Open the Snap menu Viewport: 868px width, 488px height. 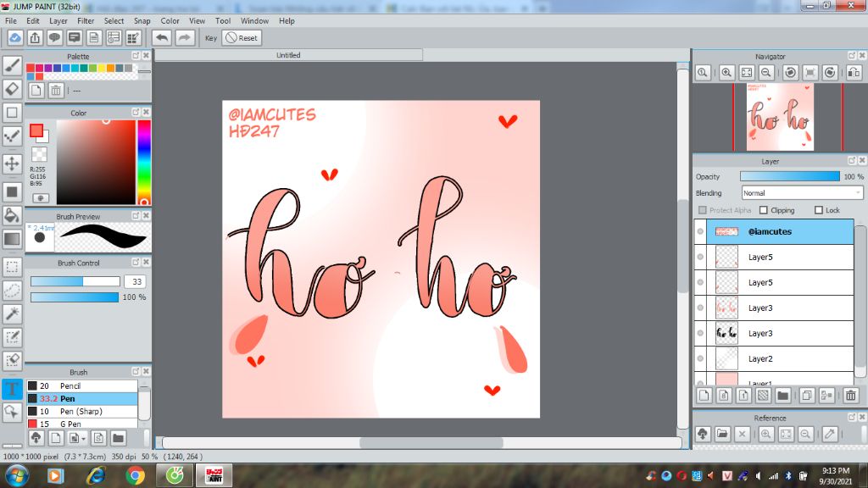142,21
